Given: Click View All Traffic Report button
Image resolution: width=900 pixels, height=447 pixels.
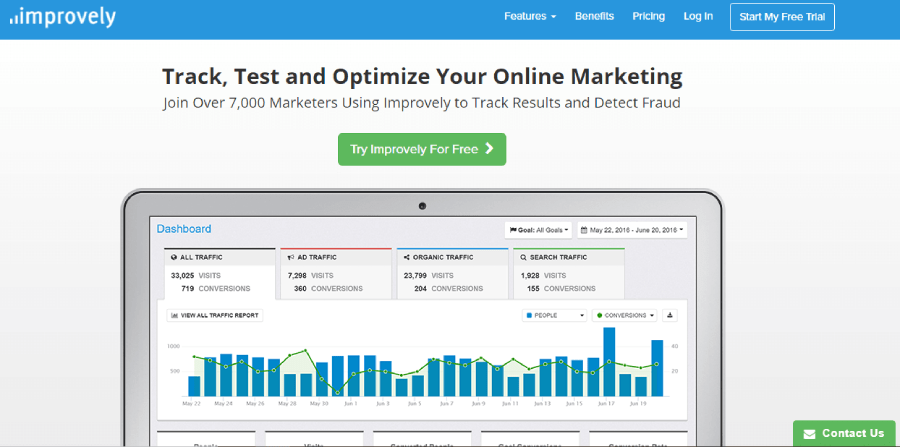Looking at the screenshot, I should click(215, 315).
